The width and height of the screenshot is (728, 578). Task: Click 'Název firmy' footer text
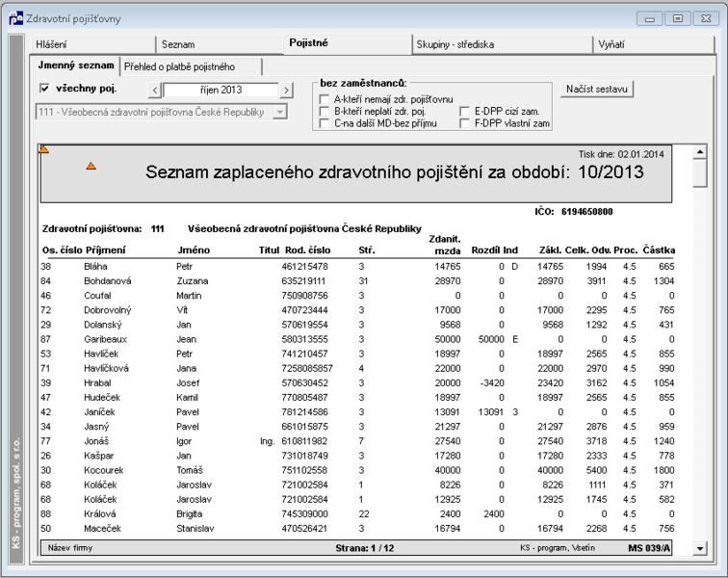tap(70, 548)
